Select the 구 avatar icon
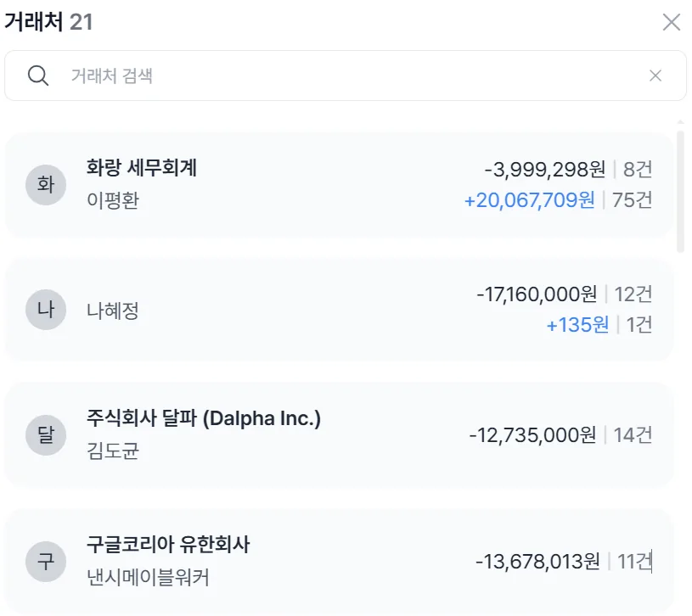 (x=46, y=562)
